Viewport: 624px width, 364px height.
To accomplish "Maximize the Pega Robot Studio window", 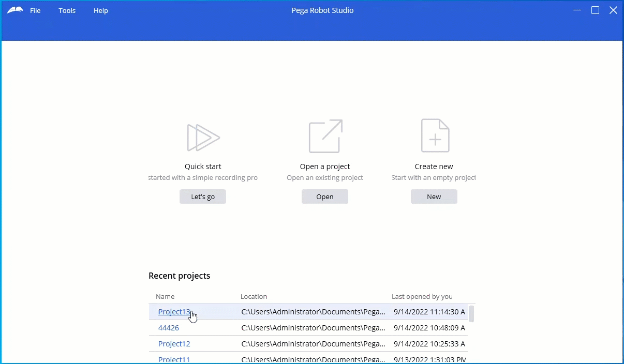I will 596,10.
